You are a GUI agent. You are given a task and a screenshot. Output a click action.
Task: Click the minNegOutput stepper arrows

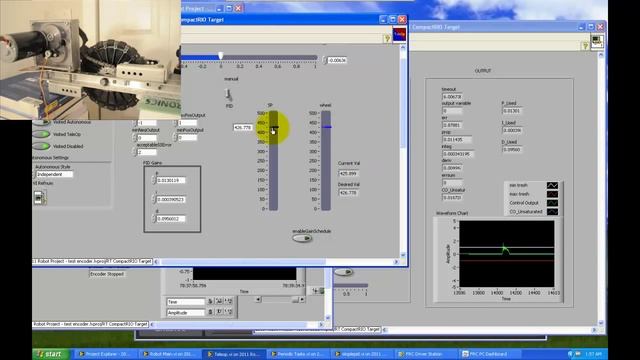(x=134, y=138)
